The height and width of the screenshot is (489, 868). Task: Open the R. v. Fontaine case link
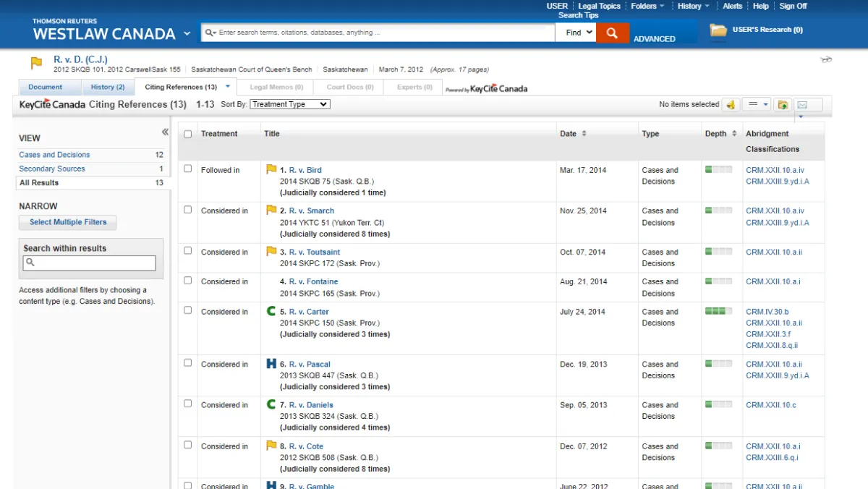[313, 281]
